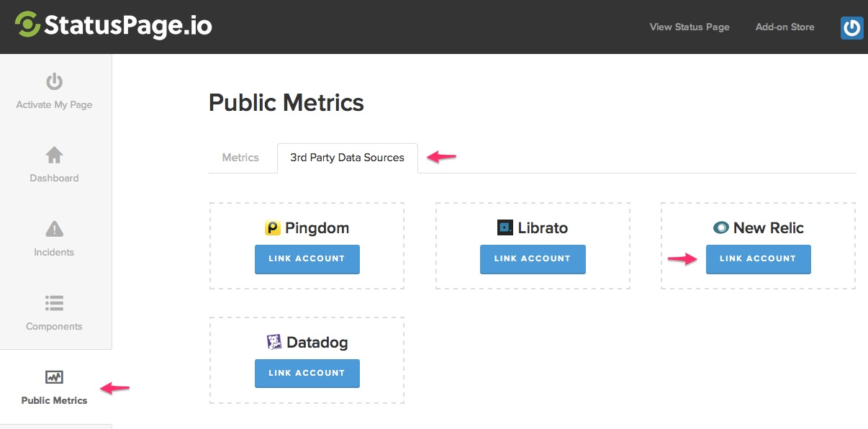This screenshot has width=868, height=429.
Task: Link account for Datadog
Action: pos(307,374)
